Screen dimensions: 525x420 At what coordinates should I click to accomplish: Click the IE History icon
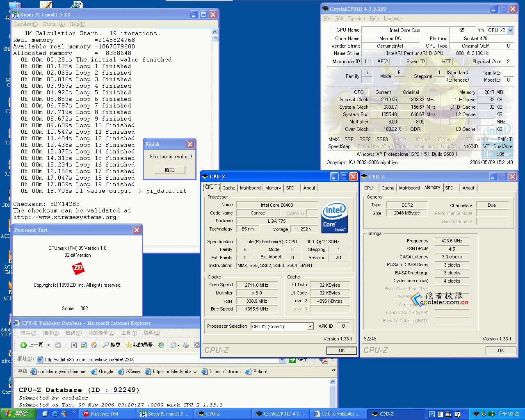tap(161, 345)
